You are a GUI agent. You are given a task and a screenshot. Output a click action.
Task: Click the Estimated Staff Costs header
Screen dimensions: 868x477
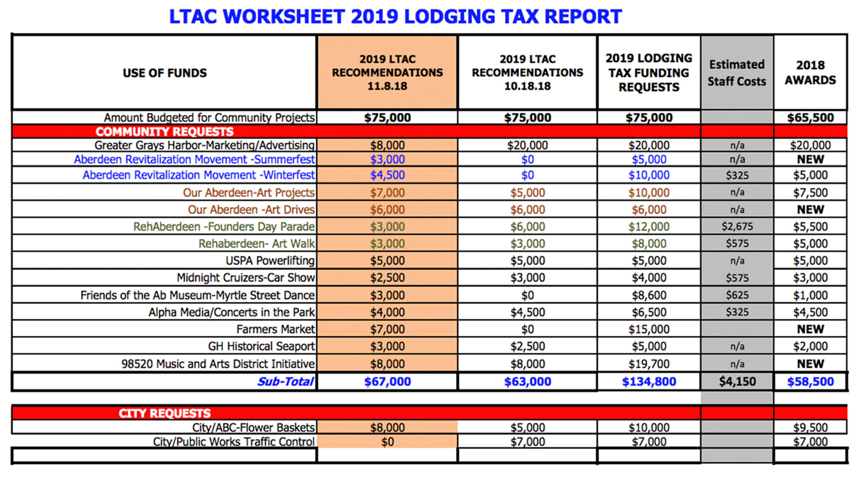(737, 73)
